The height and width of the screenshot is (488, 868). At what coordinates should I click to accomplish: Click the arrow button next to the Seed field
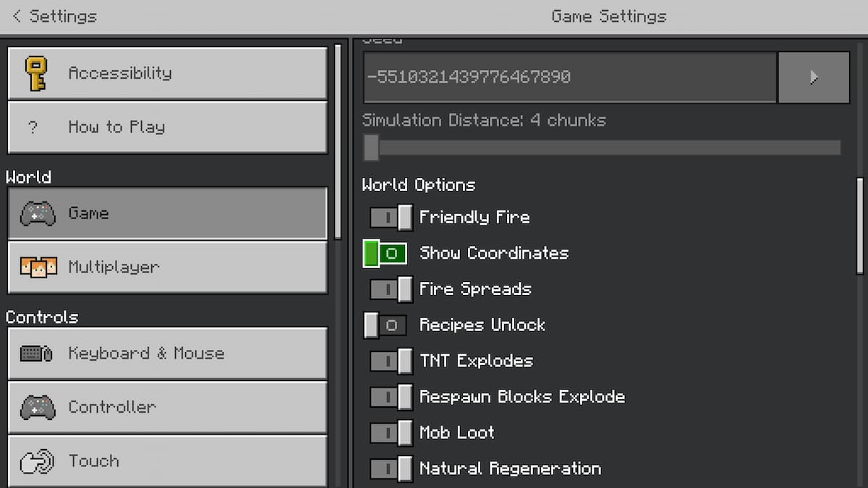coord(814,77)
